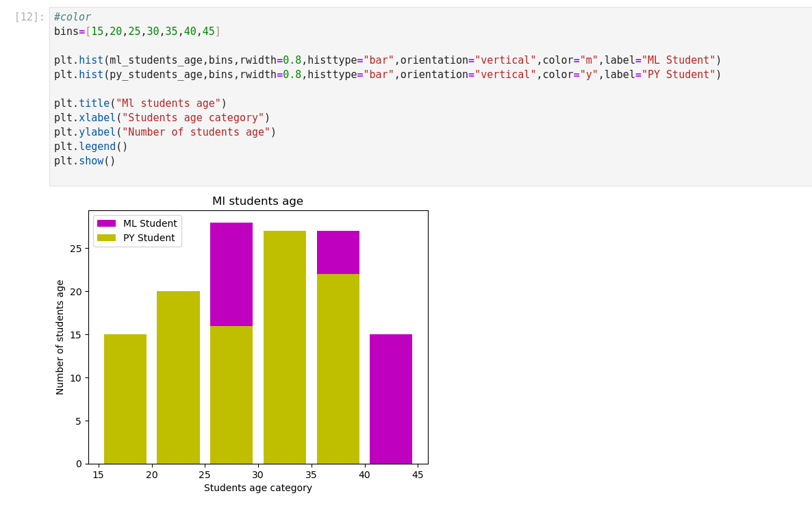The image size is (812, 511).
Task: Click the magenta top of the 25-30 bar
Action: pos(231,274)
